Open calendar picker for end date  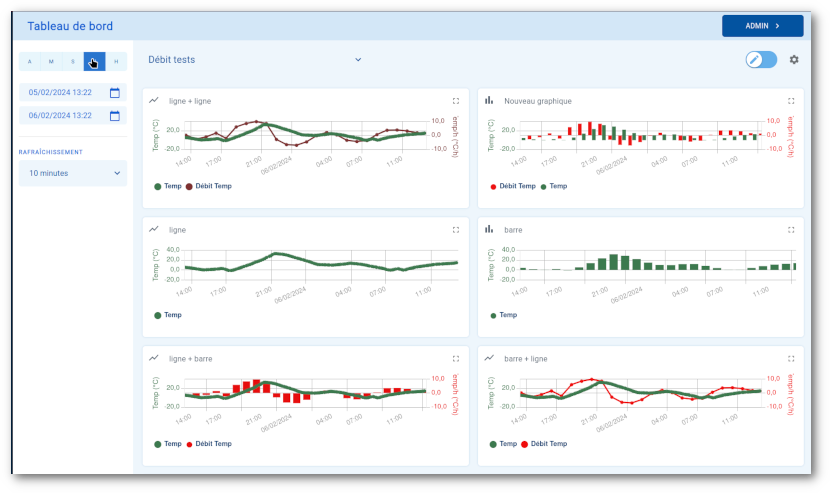click(x=115, y=115)
